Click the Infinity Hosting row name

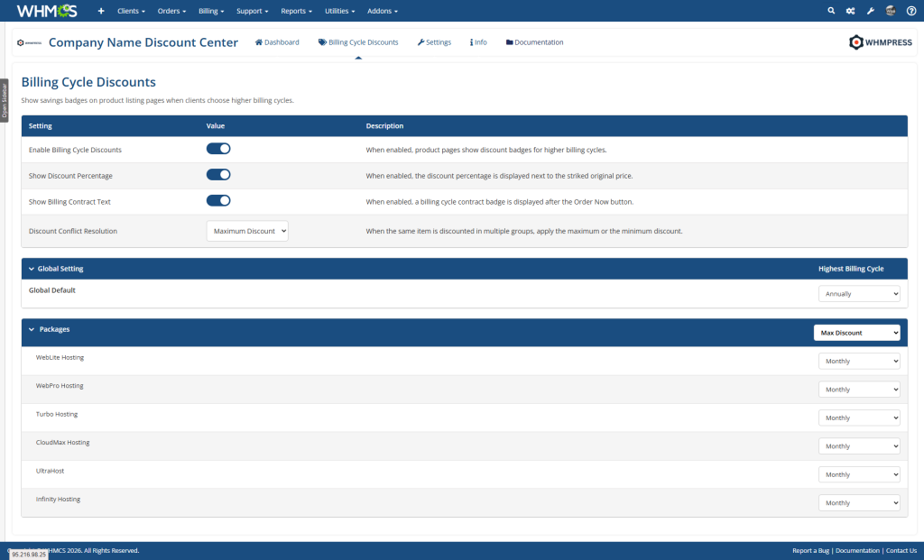click(x=58, y=499)
